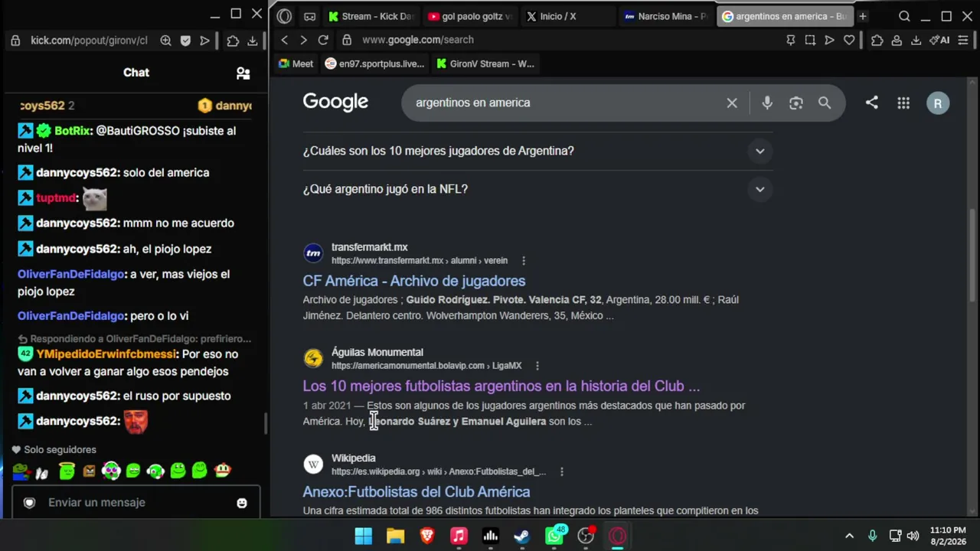Open 'Los 10 mejores futbolistas argentinos' result
Screen dimensions: 980x551
[501, 386]
